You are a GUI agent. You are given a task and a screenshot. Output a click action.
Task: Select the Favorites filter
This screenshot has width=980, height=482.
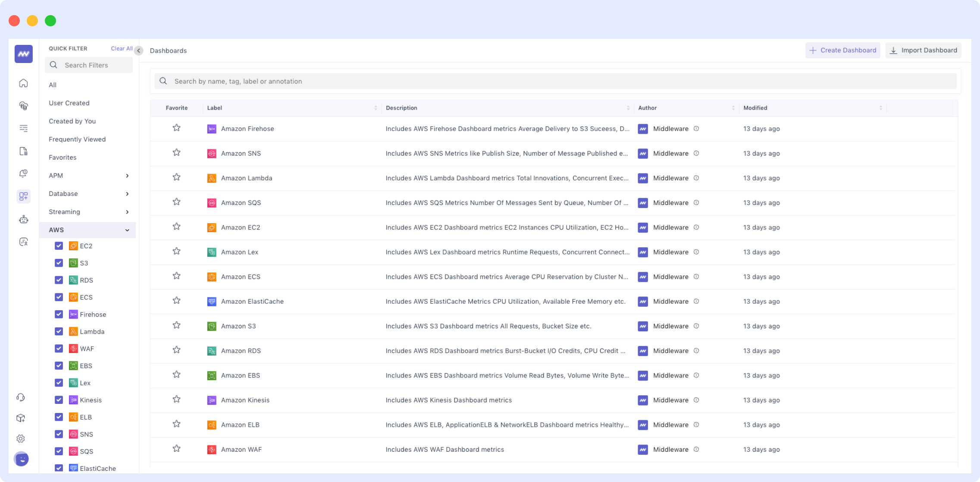[x=63, y=158]
